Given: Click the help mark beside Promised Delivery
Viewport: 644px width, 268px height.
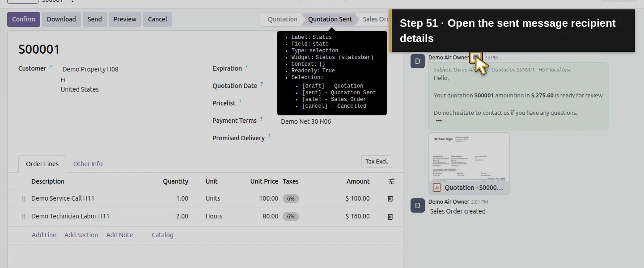Looking at the screenshot, I should (x=269, y=136).
